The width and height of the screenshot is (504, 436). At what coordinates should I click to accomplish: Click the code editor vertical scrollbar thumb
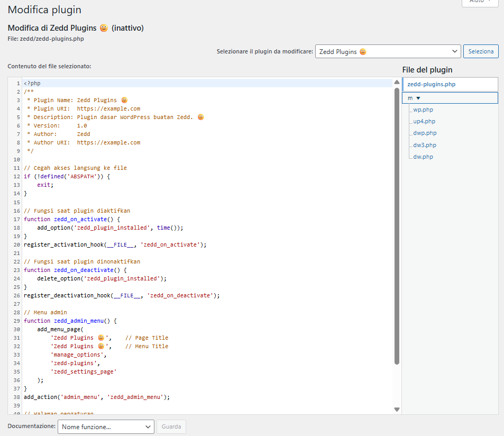pos(397,225)
